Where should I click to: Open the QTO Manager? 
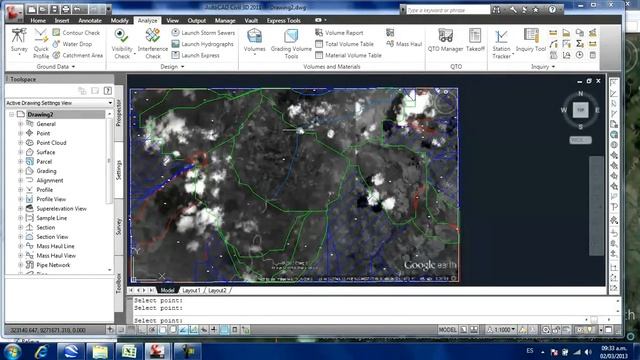[445, 41]
